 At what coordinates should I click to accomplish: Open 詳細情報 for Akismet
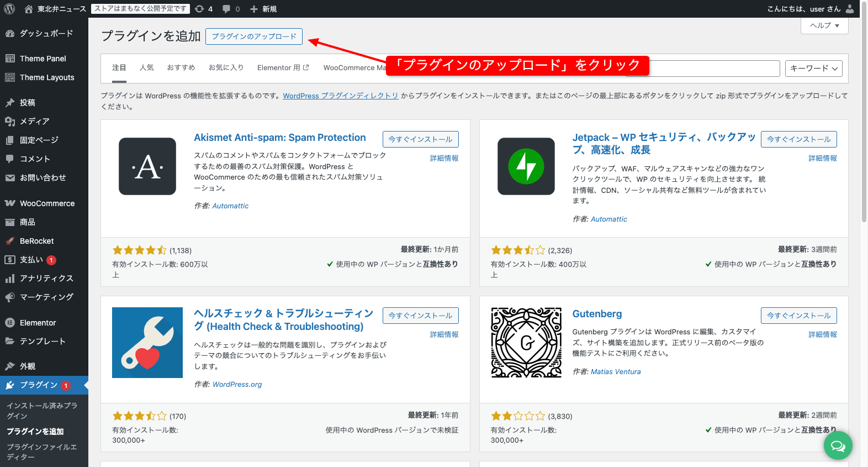point(444,159)
